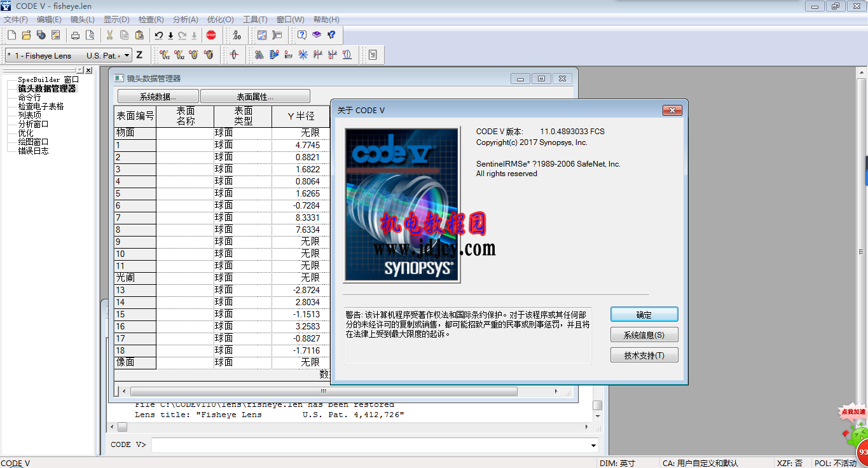Open the 显示(D) menu
This screenshot has width=868, height=468.
tap(116, 20)
